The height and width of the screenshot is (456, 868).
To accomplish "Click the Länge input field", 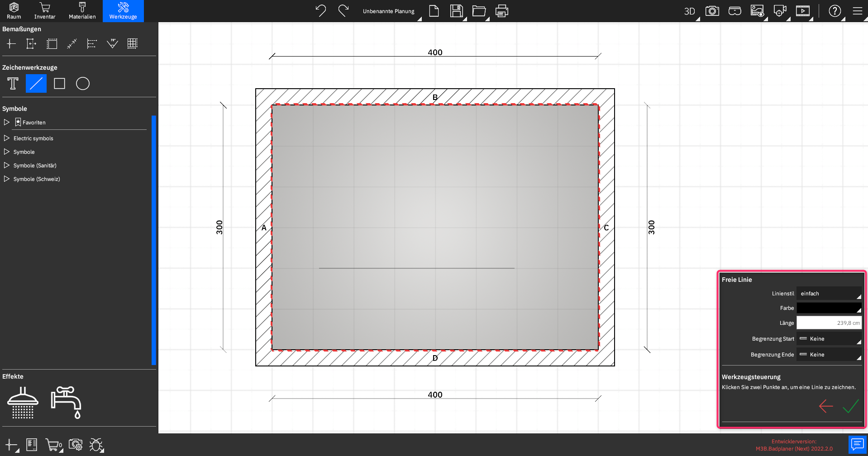I will point(829,323).
